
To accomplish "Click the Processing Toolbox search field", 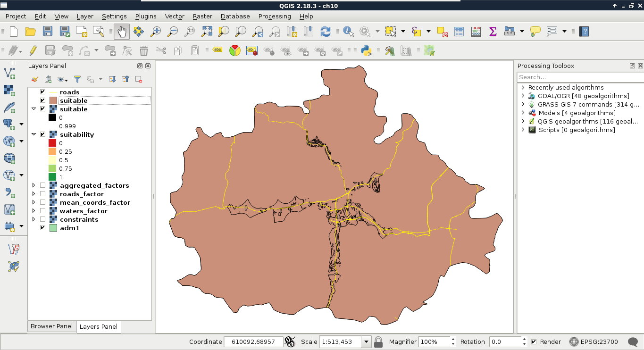I will (579, 77).
